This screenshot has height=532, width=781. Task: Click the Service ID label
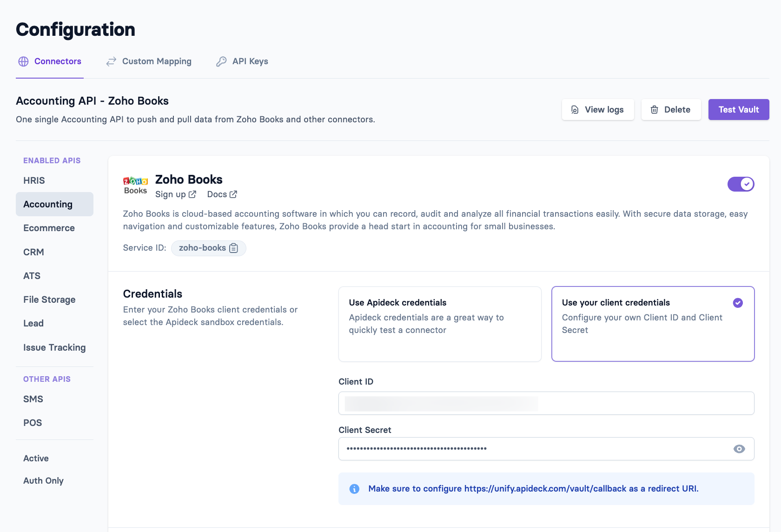point(145,248)
